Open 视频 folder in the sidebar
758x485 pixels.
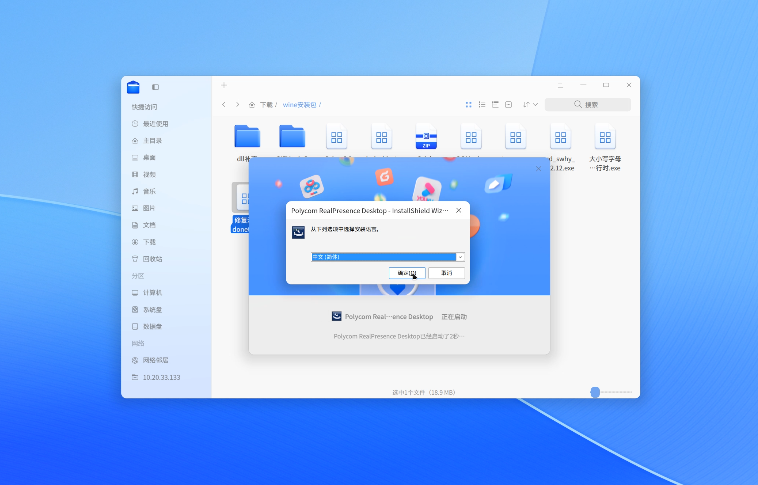(144, 175)
